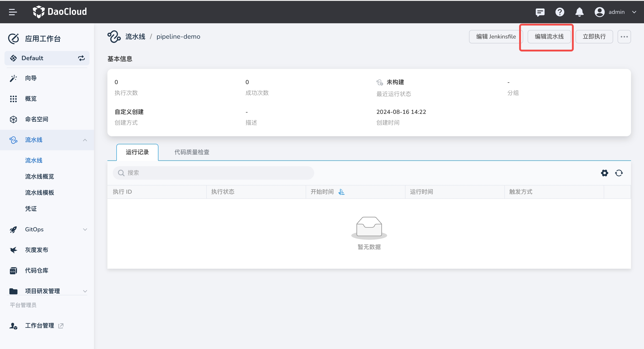This screenshot has width=644, height=349.
Task: Click the 向导 wizard icon
Action: [13, 78]
